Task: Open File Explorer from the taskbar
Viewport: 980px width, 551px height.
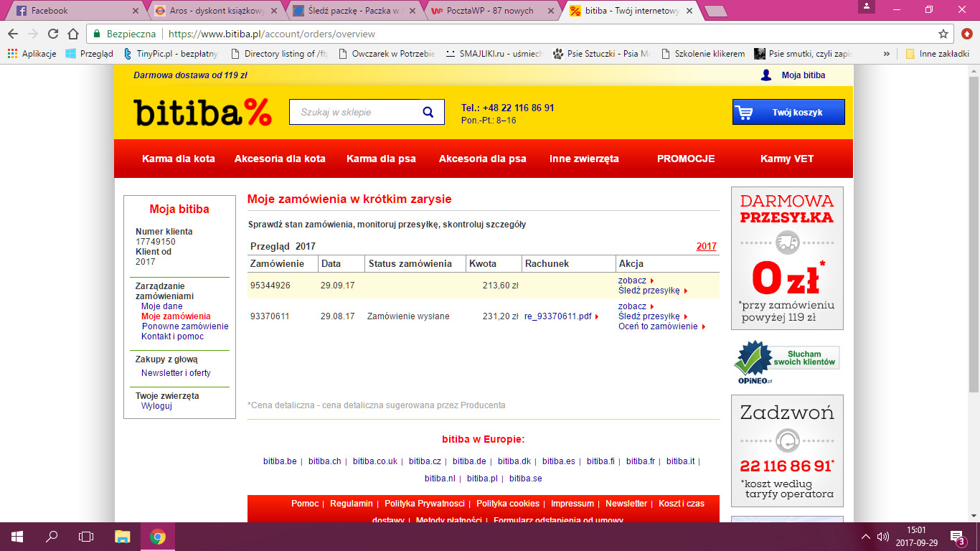Action: (123, 536)
